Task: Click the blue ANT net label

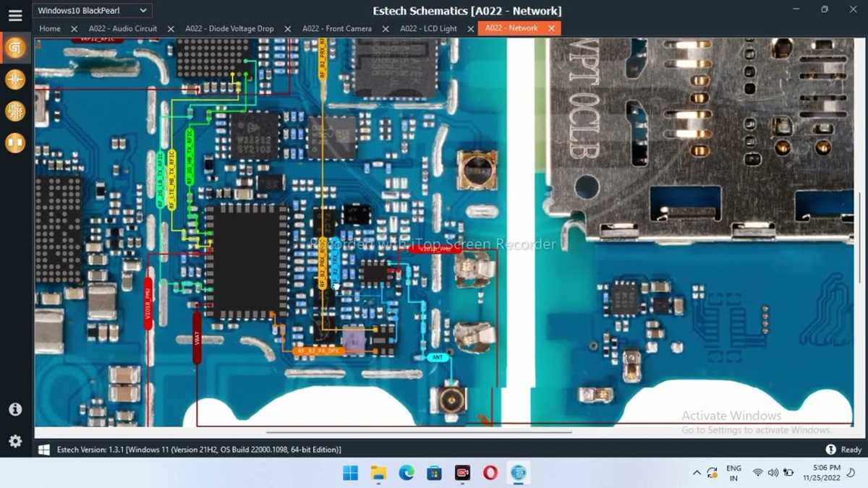Action: click(437, 358)
